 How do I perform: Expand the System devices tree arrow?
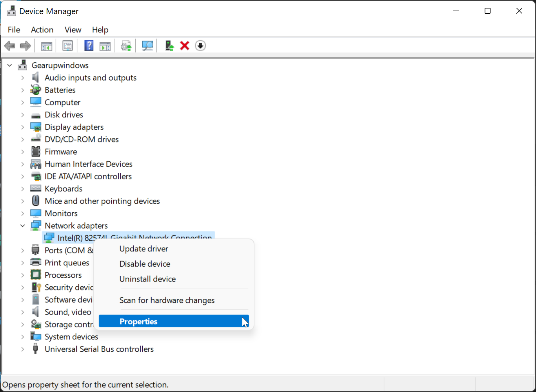click(23, 337)
